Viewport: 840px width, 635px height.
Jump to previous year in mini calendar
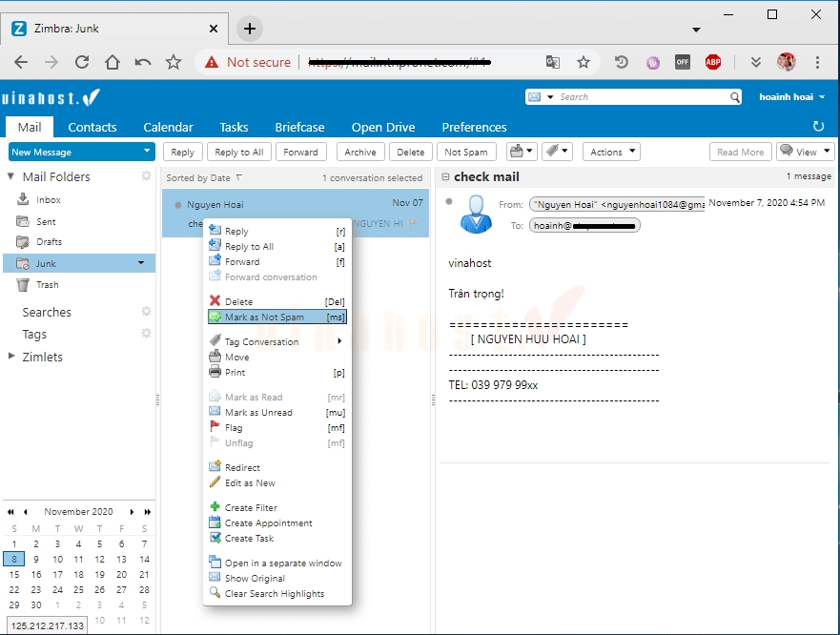coord(10,512)
